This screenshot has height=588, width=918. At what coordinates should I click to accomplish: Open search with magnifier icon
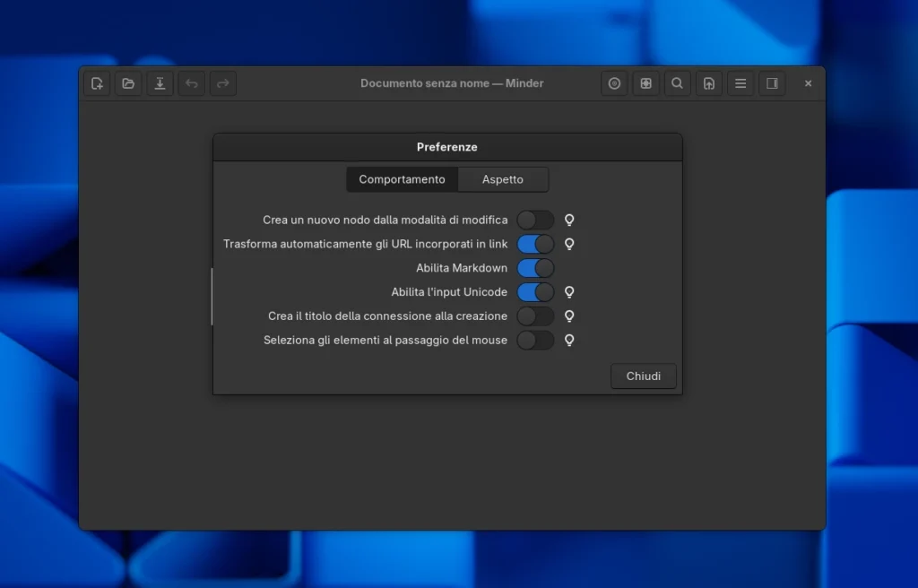(677, 83)
